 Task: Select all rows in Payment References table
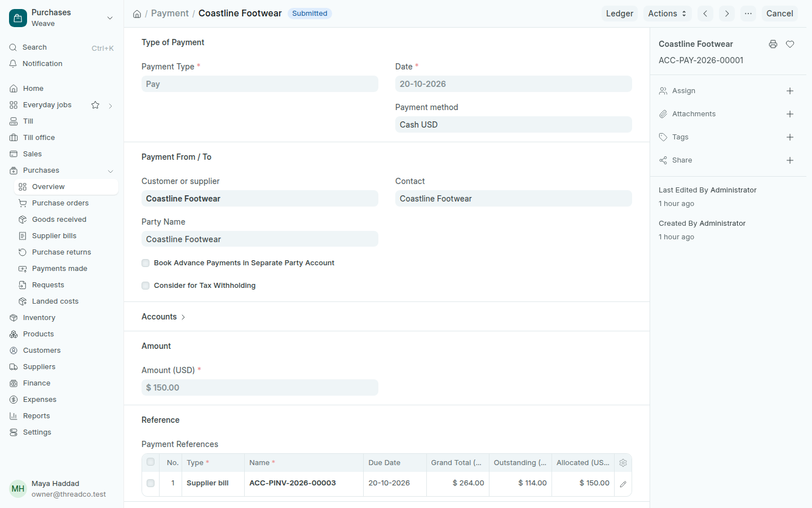(151, 462)
